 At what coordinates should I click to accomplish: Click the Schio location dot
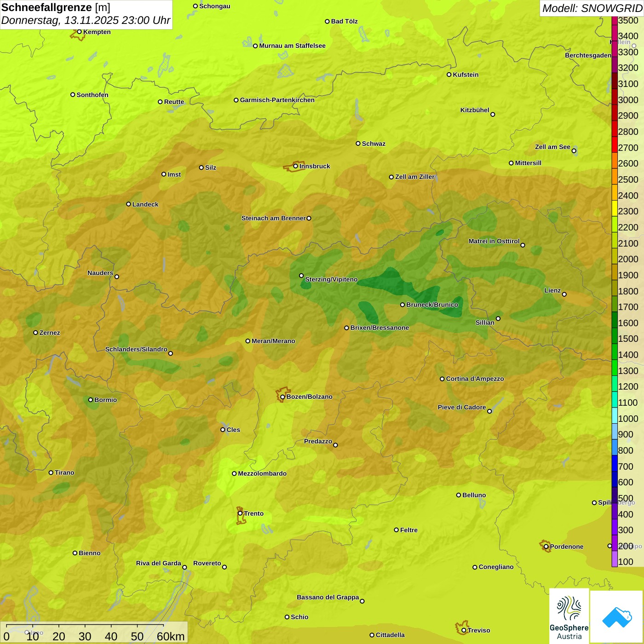click(x=287, y=617)
